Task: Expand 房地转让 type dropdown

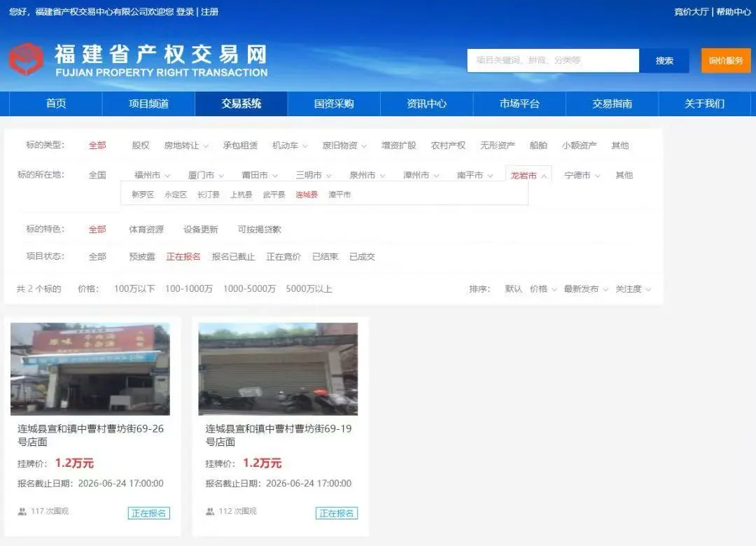Action: tap(186, 145)
